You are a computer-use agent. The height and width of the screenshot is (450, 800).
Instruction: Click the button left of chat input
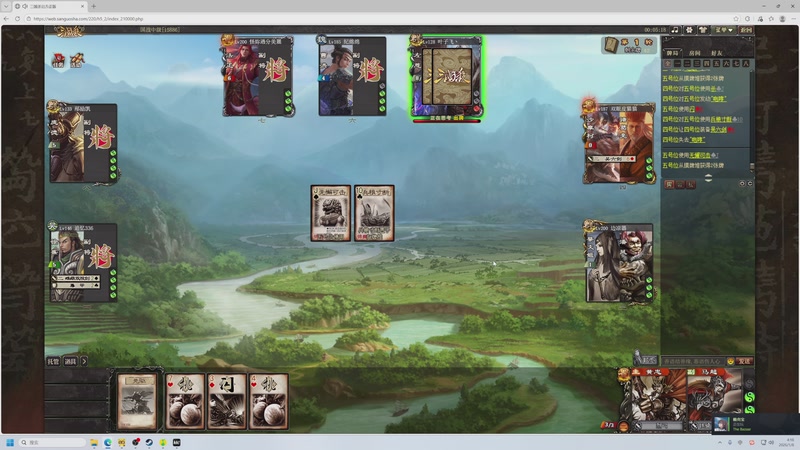(645, 360)
